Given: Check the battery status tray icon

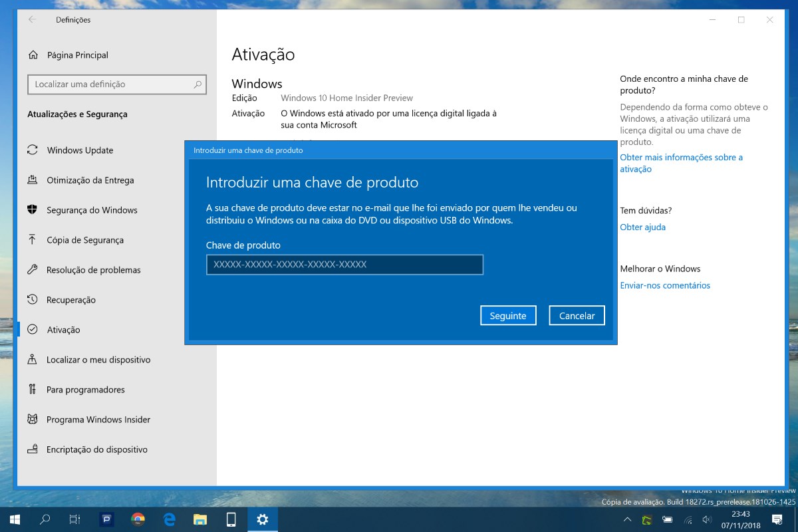Looking at the screenshot, I should (x=667, y=519).
